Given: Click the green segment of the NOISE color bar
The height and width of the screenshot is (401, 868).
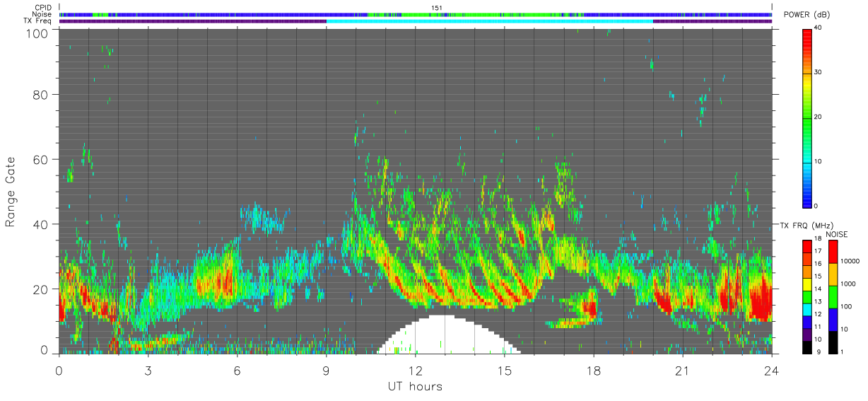Looking at the screenshot, I should [x=833, y=296].
